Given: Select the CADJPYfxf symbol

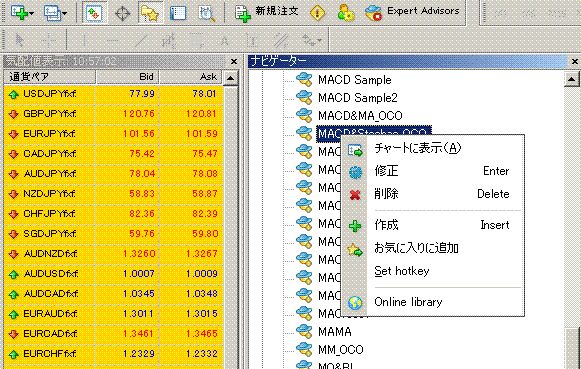Looking at the screenshot, I should pos(50,153).
